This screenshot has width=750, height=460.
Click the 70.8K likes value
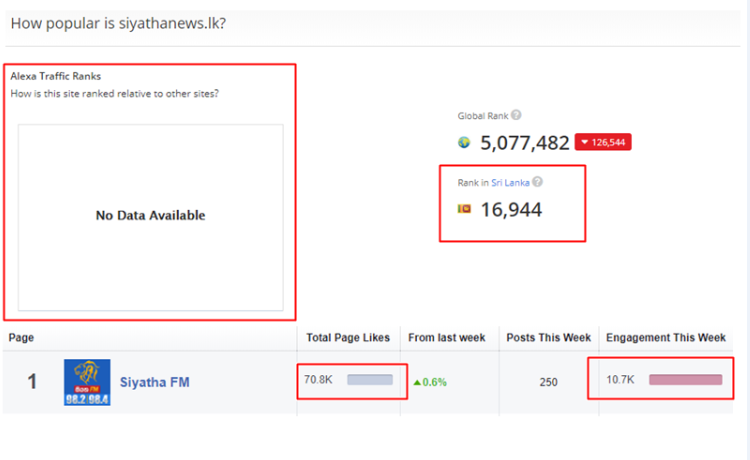[x=318, y=380]
